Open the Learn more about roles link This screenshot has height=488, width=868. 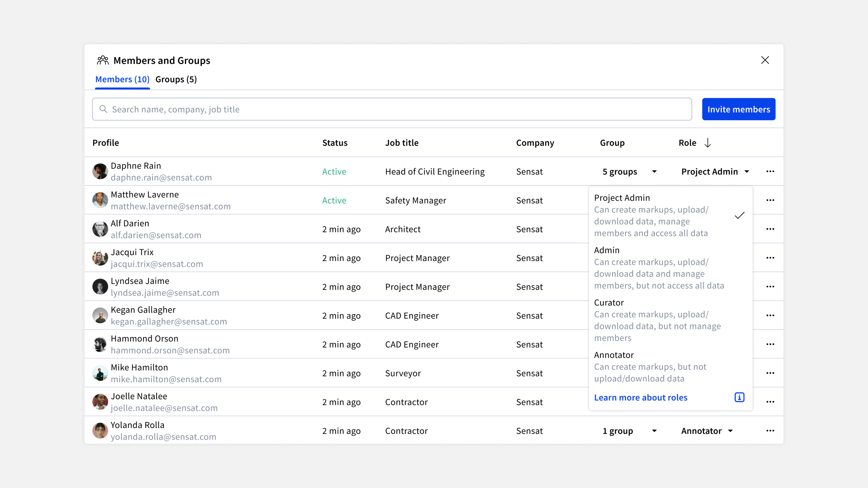coord(641,397)
